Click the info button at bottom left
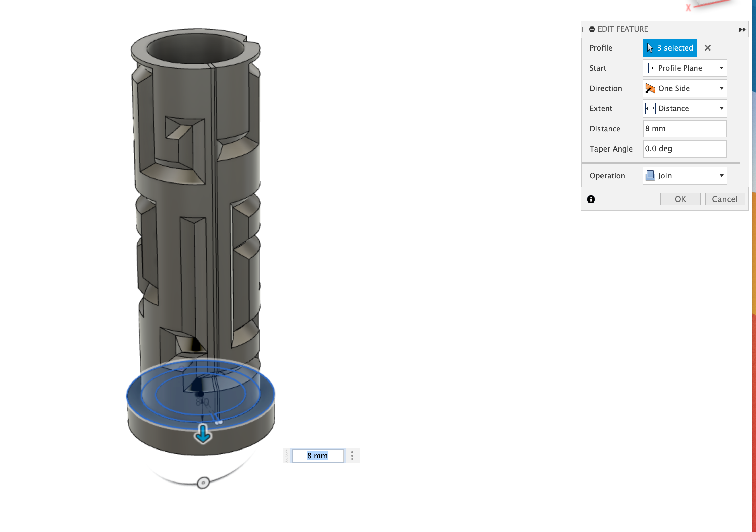Screen dimensions: 756x532 (591, 199)
